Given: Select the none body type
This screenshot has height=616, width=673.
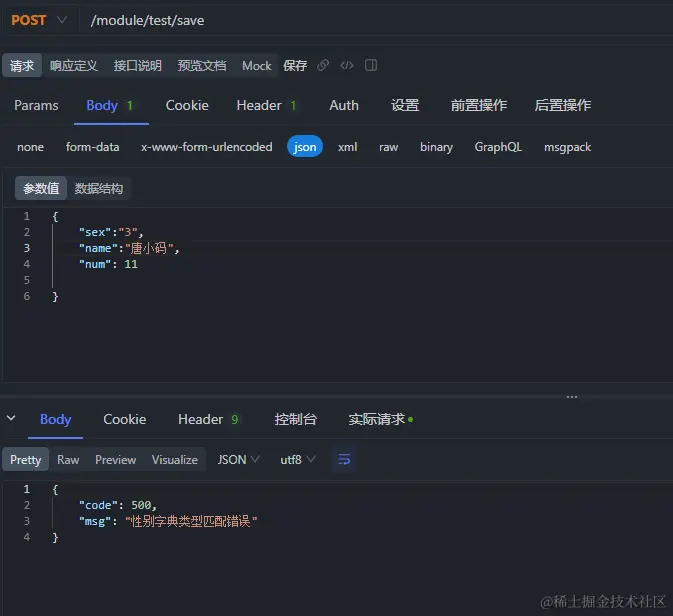Looking at the screenshot, I should point(30,147).
